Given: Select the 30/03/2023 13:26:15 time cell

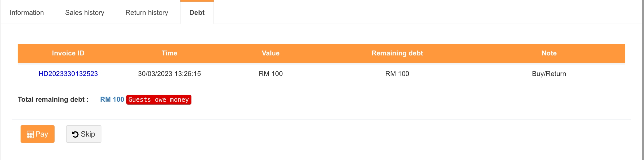Looking at the screenshot, I should [169, 74].
